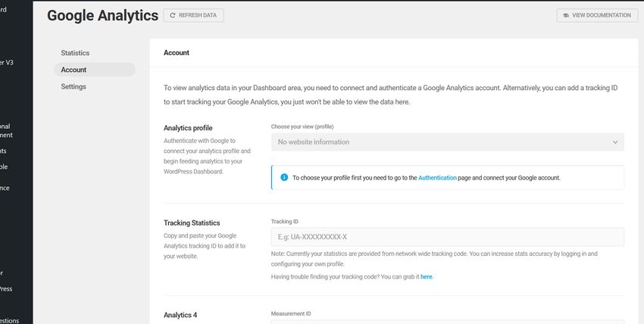Click the Account panel header text
The image size is (644, 324).
pyautogui.click(x=177, y=52)
